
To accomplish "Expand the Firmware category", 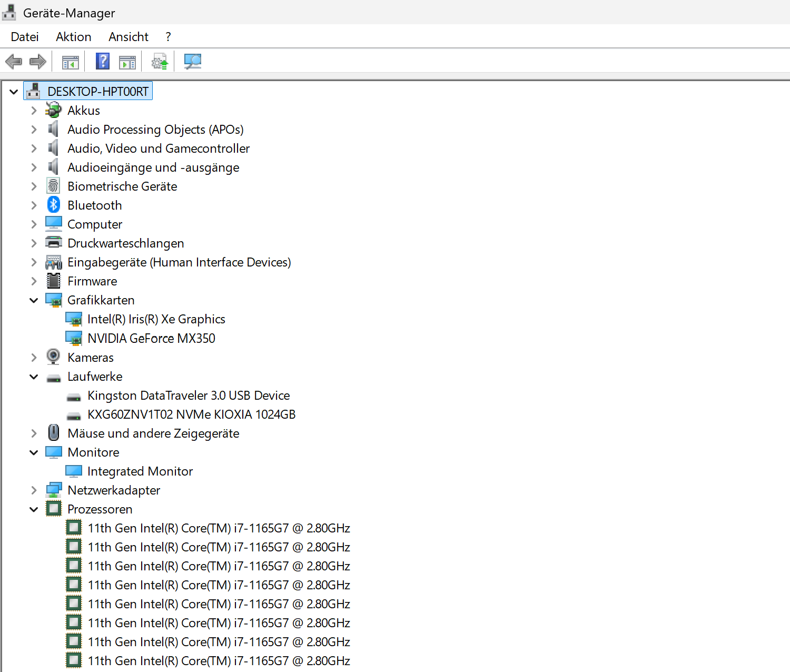I will click(34, 281).
